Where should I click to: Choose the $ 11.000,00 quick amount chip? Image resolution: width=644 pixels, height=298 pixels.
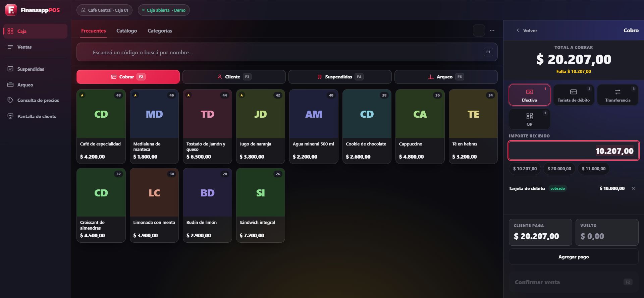pos(594,169)
